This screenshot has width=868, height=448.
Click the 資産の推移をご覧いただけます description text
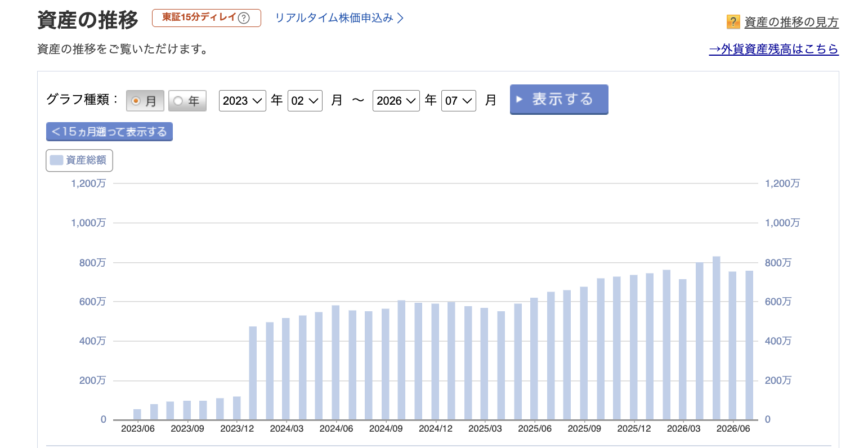(x=124, y=49)
